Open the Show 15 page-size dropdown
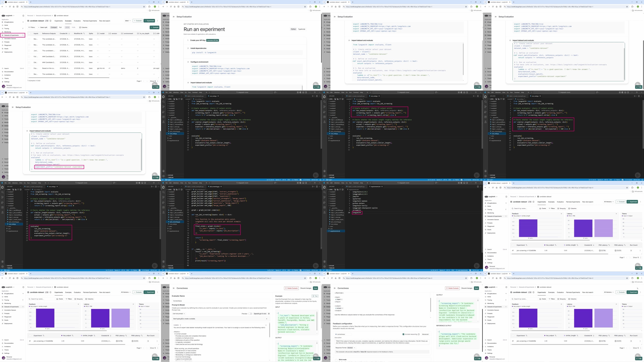 [x=154, y=81]
